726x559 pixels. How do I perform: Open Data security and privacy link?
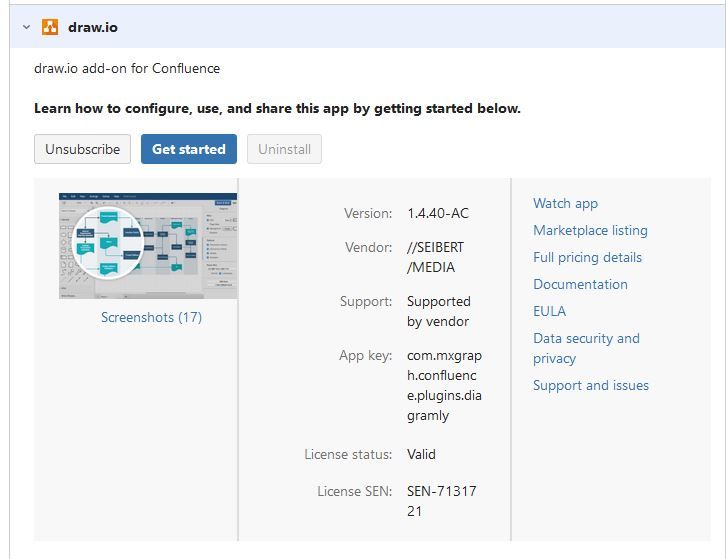tap(586, 348)
